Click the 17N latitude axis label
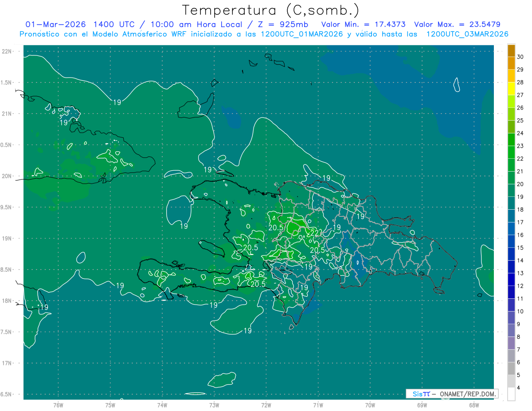This screenshot has height=411, width=532. click(x=8, y=363)
